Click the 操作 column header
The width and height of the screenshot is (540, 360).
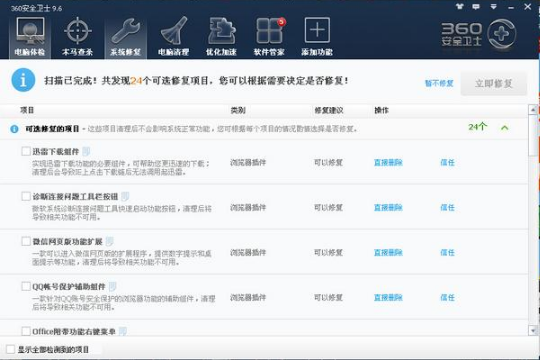381,110
